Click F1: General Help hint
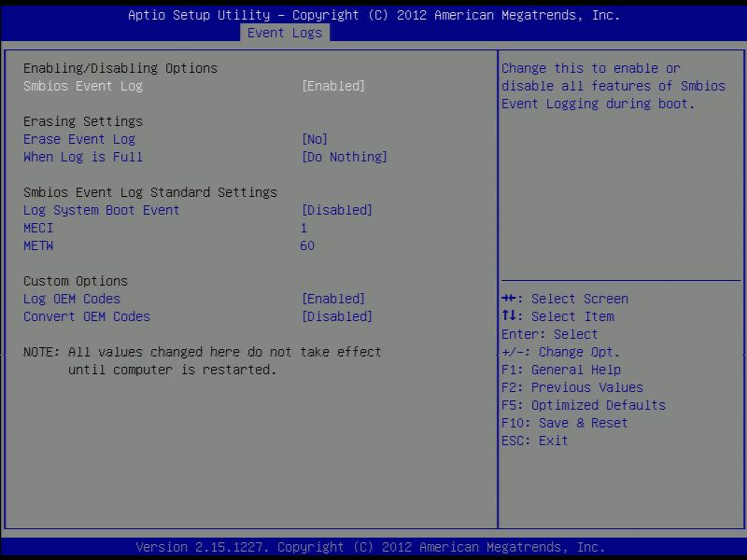The height and width of the screenshot is (560, 747). coord(561,370)
